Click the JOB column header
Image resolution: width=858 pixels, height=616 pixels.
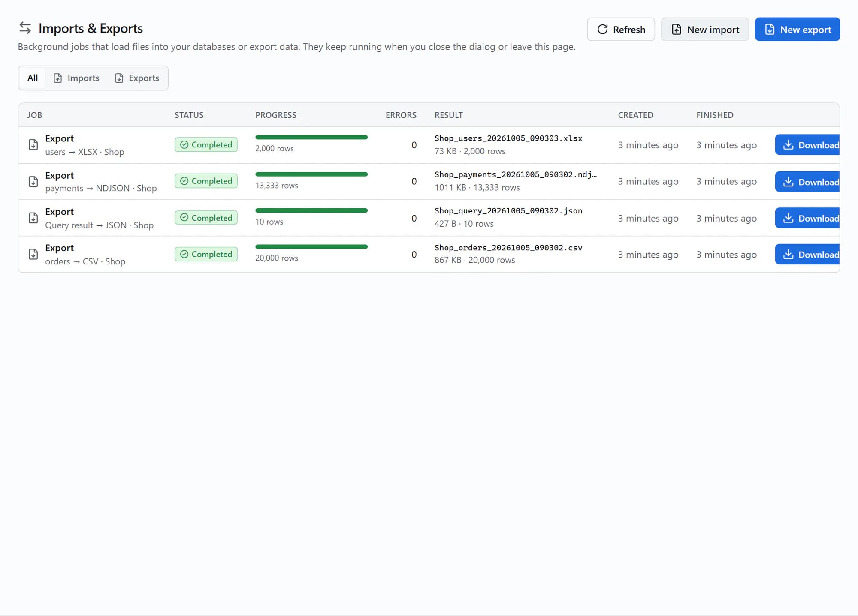[35, 115]
